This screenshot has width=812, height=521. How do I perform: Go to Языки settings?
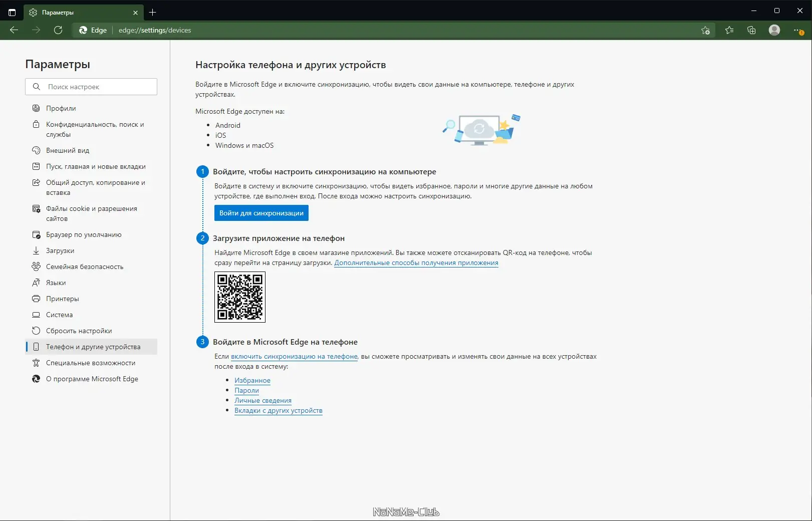(91, 283)
